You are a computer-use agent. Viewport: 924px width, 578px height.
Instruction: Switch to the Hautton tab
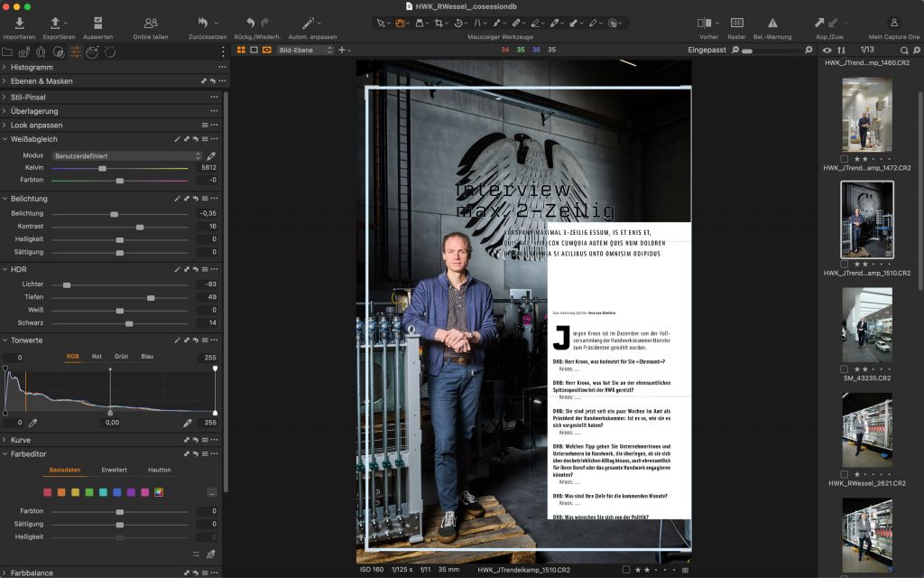[x=160, y=470]
